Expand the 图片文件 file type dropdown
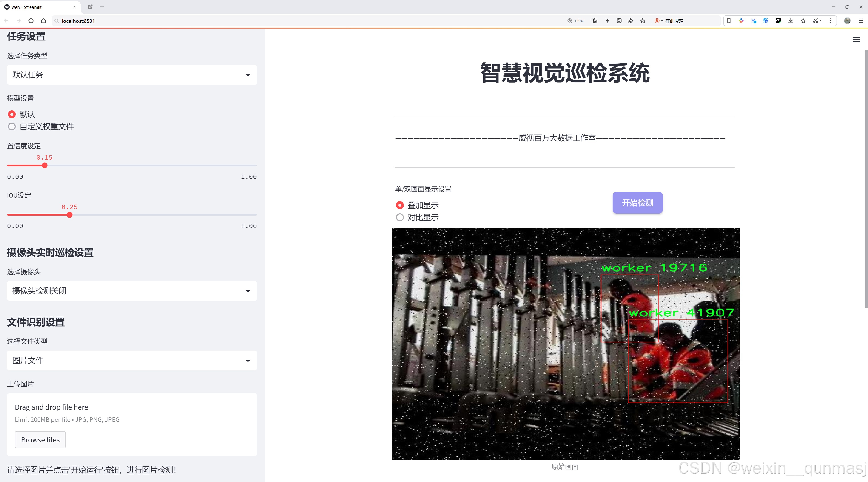868x482 pixels. 132,361
